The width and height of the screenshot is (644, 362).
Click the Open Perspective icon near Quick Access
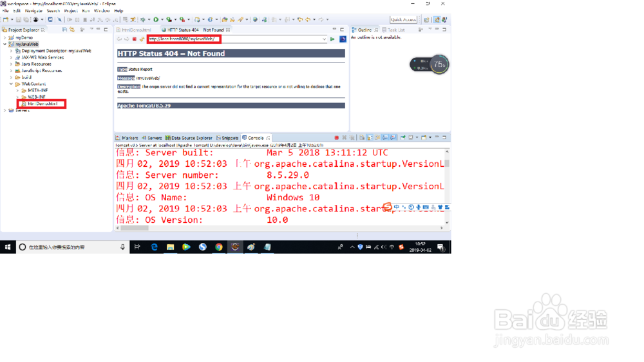427,19
